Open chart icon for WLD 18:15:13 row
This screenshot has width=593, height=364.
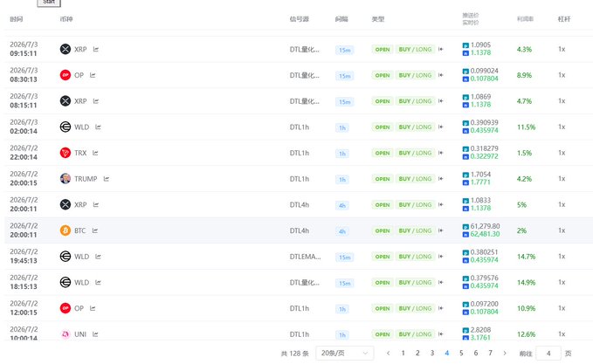tap(98, 282)
